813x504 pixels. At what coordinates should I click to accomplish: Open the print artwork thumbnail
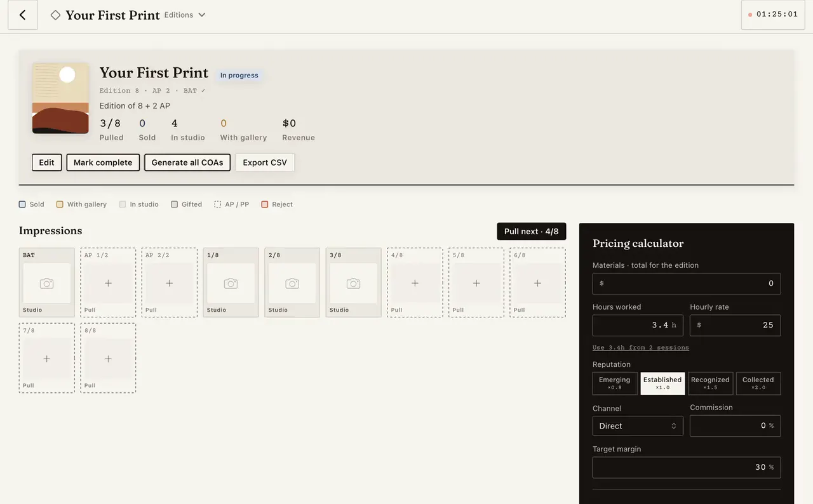pyautogui.click(x=61, y=98)
